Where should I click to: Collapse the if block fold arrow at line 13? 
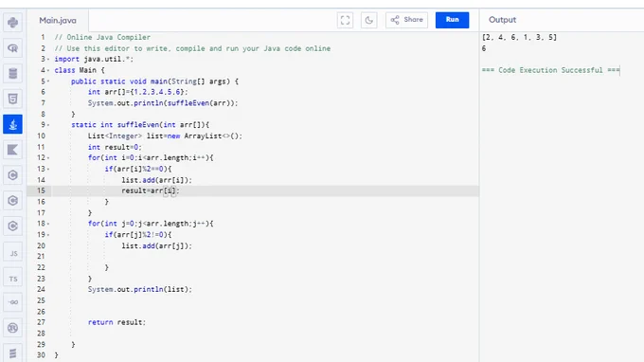[x=48, y=169]
